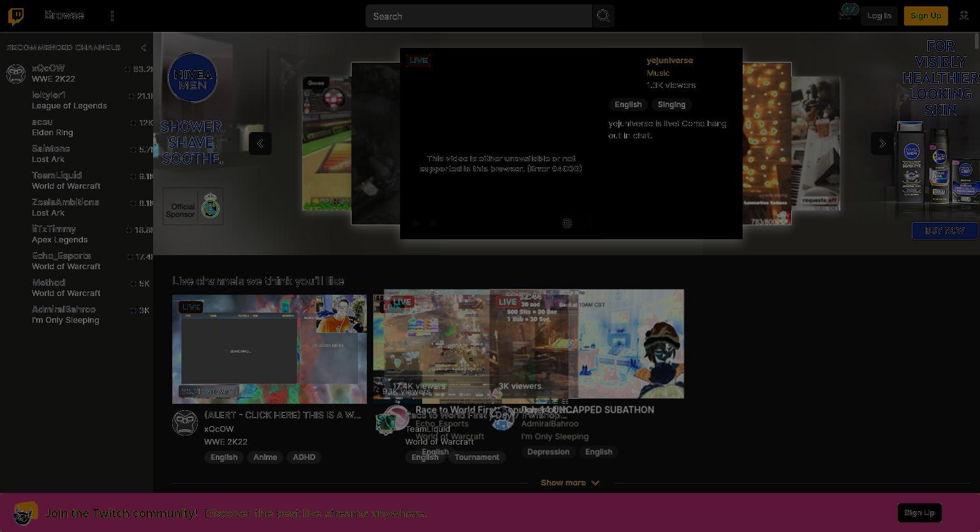This screenshot has height=532, width=980.
Task: Show next carousel stream
Action: click(882, 144)
